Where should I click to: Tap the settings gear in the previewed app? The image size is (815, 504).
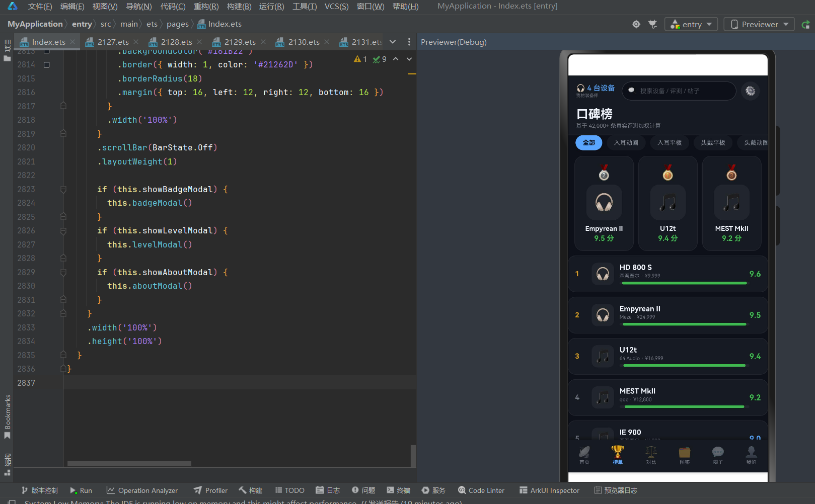(x=750, y=91)
